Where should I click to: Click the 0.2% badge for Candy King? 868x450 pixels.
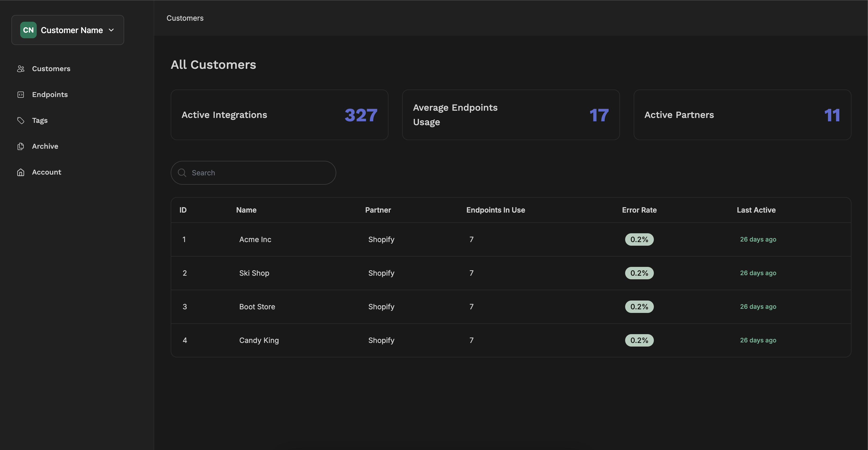[x=639, y=340]
